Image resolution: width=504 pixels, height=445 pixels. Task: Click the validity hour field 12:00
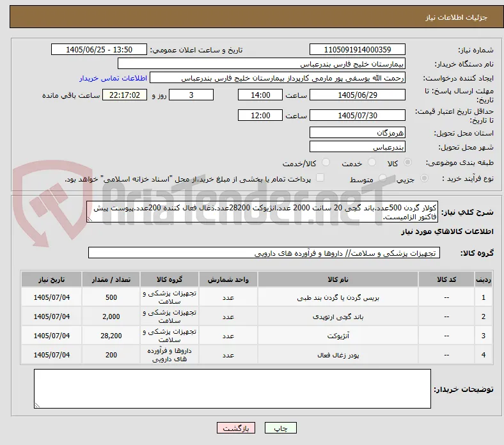point(260,115)
